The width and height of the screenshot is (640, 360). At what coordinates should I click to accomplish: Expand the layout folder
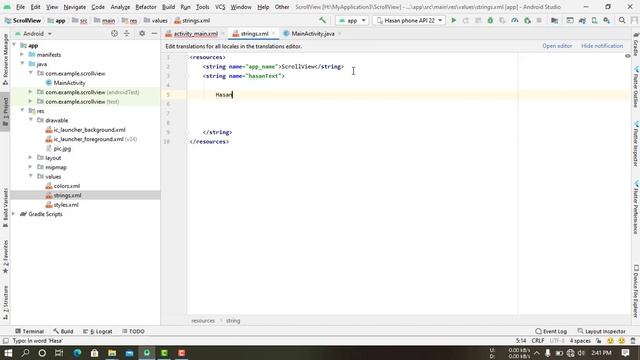30,158
